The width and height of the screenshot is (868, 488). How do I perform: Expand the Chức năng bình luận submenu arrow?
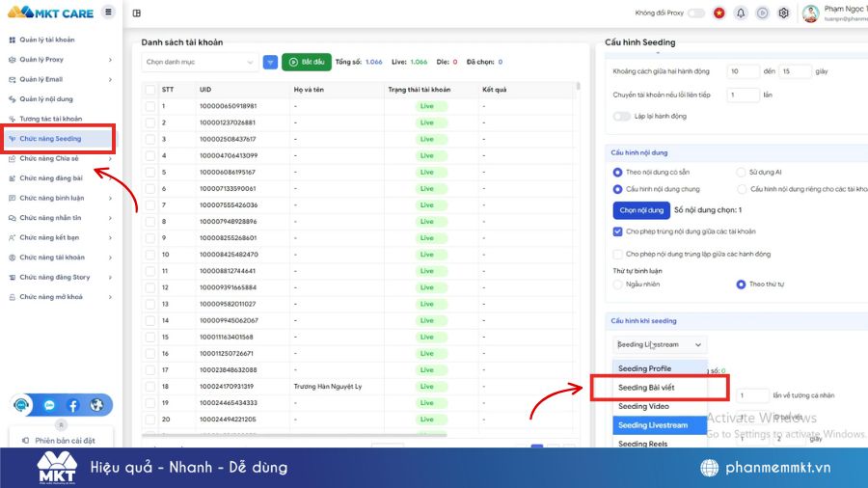[x=110, y=198]
